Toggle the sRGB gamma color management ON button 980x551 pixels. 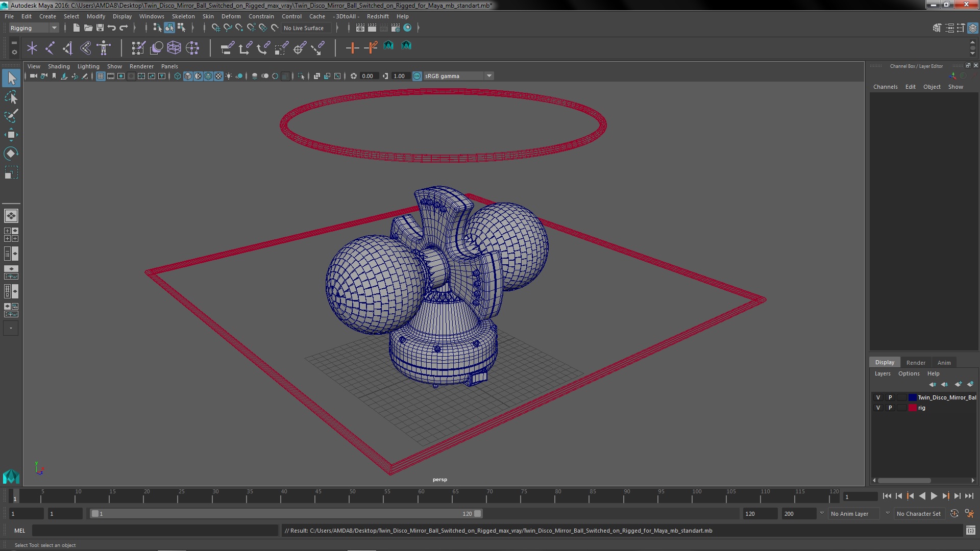[x=417, y=76]
